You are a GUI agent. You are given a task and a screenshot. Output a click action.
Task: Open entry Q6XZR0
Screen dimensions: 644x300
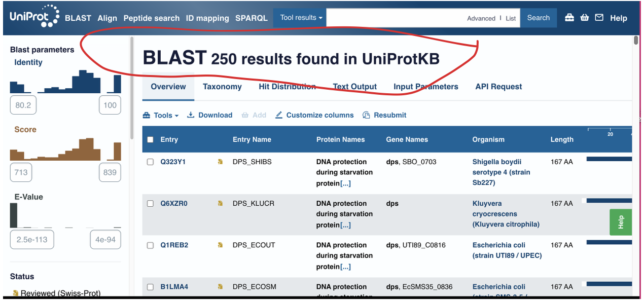click(x=174, y=203)
